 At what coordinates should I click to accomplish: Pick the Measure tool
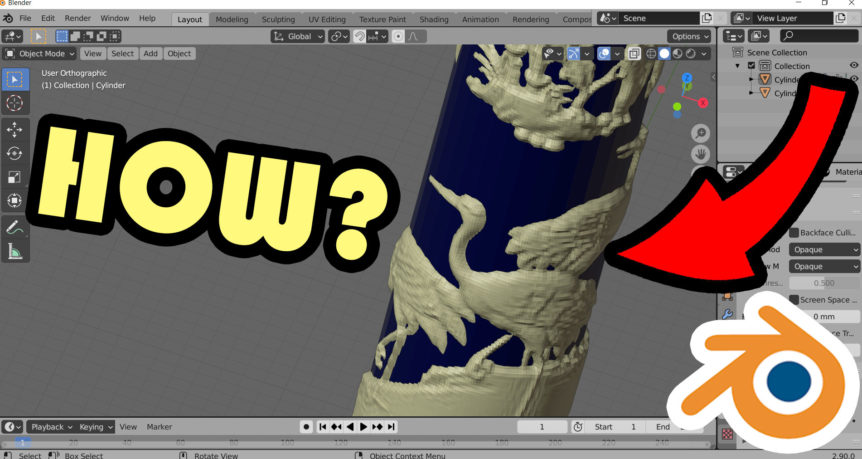point(15,252)
